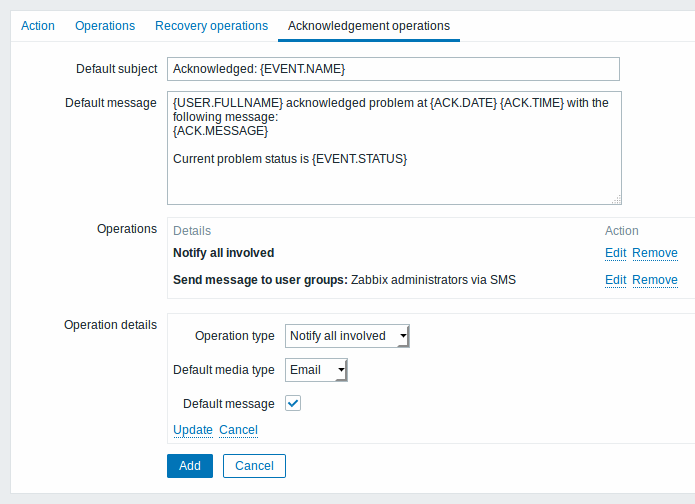
Task: Edit the Send message to user groups operation
Action: (615, 280)
